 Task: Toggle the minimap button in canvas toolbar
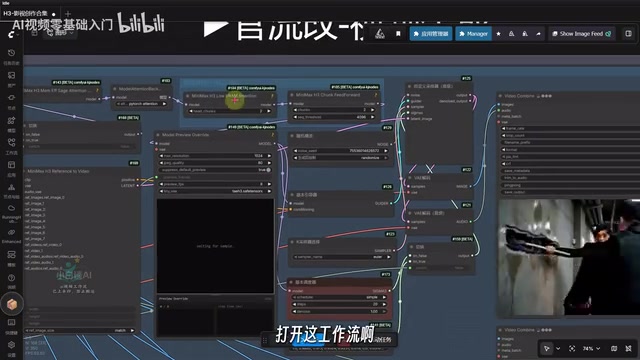coord(614,348)
